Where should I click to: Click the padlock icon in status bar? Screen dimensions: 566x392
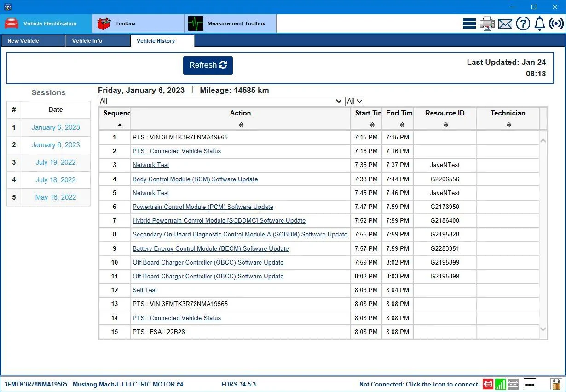click(556, 384)
